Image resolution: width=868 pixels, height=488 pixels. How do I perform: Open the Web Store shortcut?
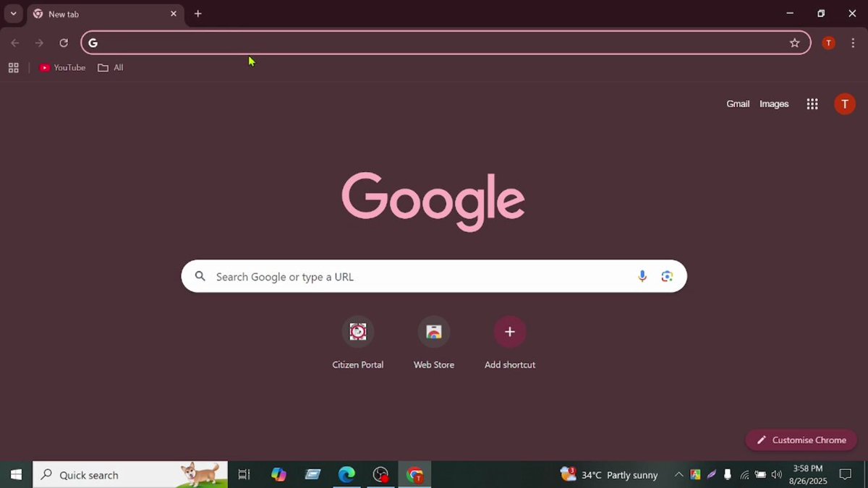click(434, 343)
